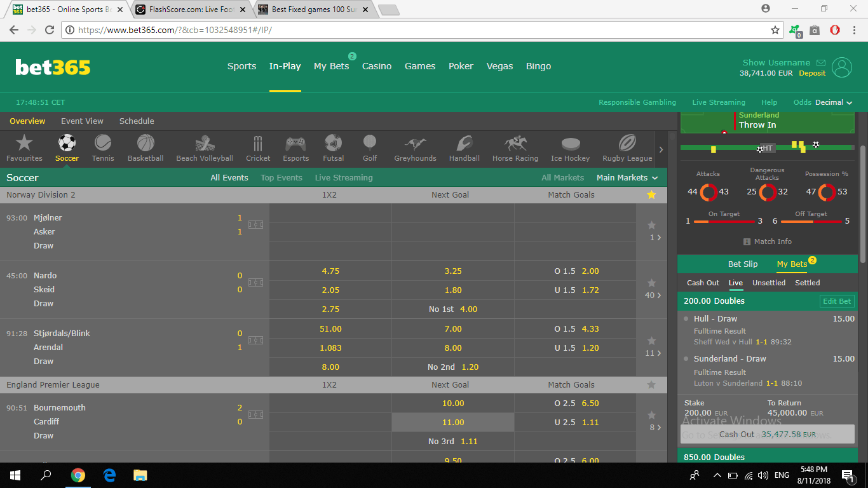This screenshot has height=488, width=868.
Task: Show the Settled bets tab
Action: coord(808,283)
